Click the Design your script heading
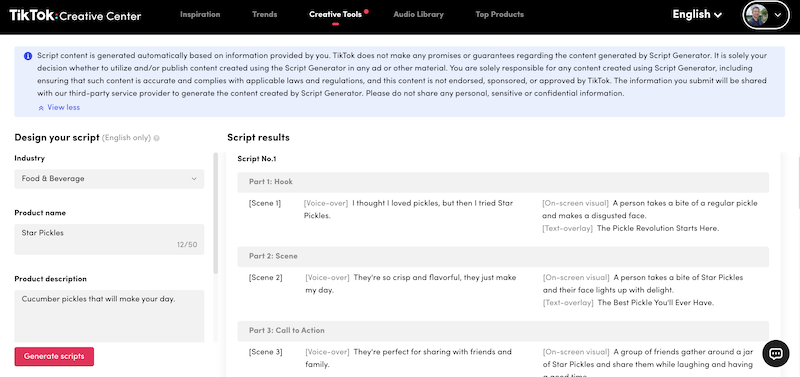Screen dimensions: 800x377 (57, 138)
